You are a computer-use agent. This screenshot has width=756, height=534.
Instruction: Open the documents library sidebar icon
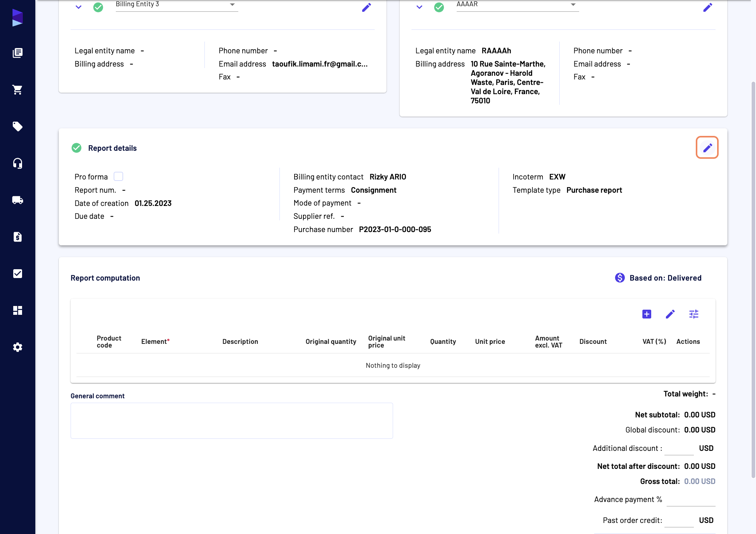(17, 53)
